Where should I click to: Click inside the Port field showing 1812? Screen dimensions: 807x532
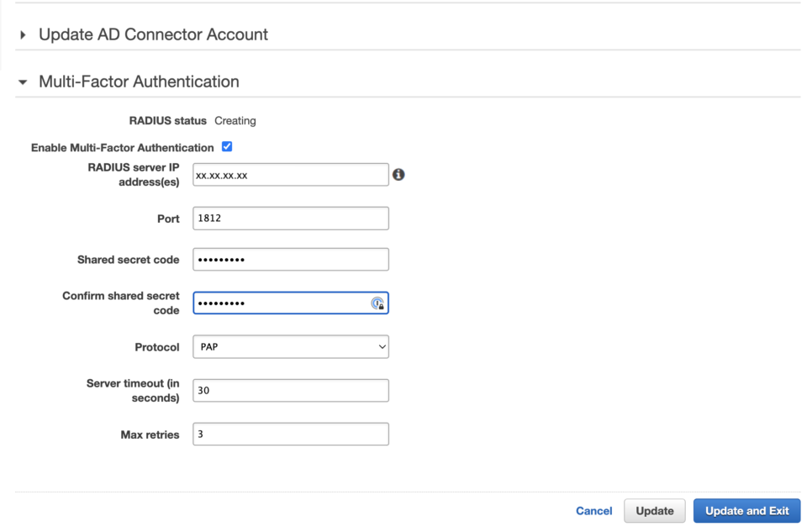tap(290, 218)
